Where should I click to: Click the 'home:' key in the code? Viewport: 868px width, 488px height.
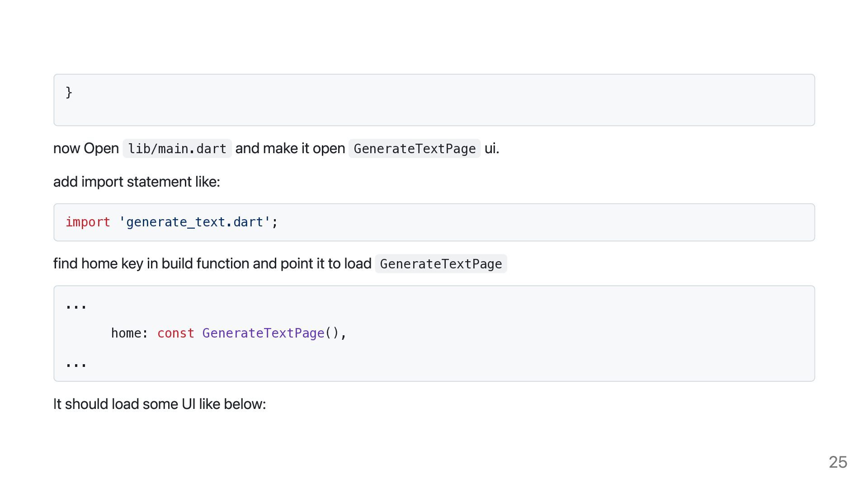tap(130, 333)
